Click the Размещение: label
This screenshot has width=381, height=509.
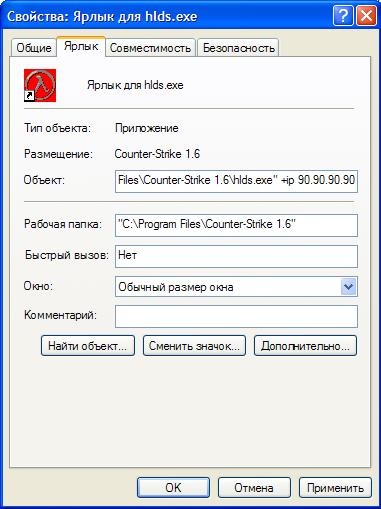(x=58, y=154)
